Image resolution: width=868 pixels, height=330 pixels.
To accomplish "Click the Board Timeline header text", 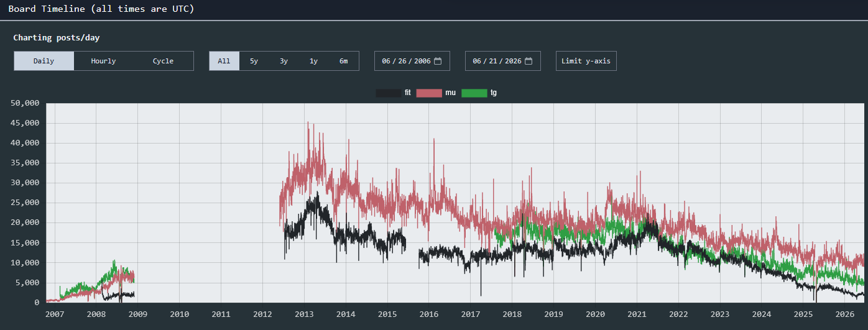I will pyautogui.click(x=101, y=9).
